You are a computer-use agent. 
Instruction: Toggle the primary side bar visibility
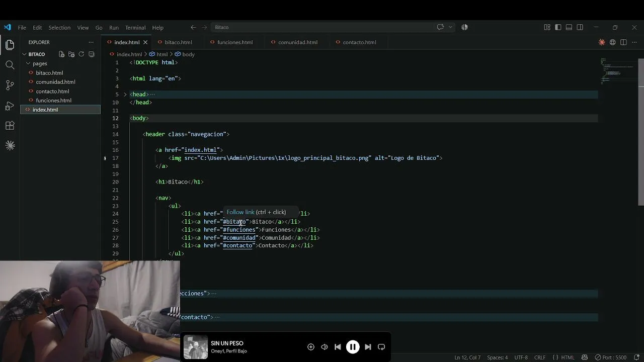(558, 27)
